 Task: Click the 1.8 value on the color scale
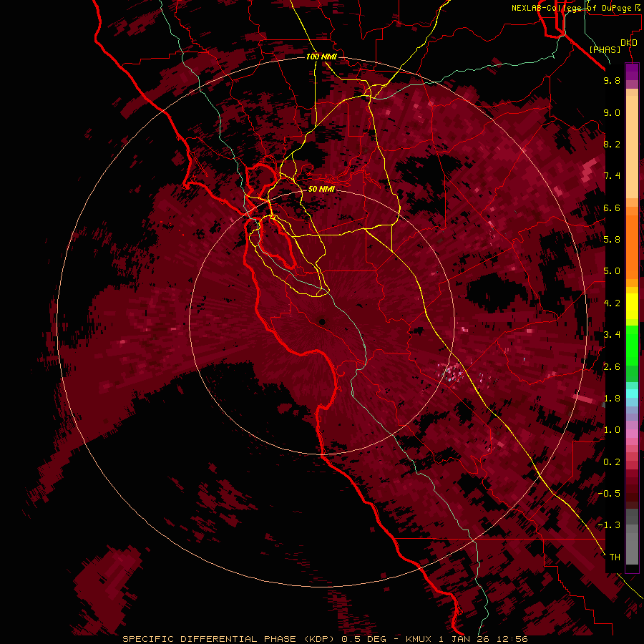612,399
